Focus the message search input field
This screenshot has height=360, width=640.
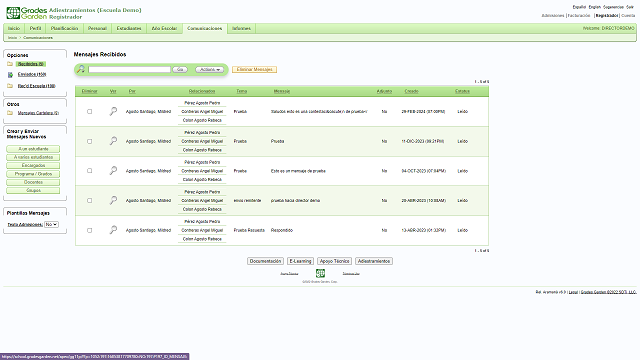129,69
